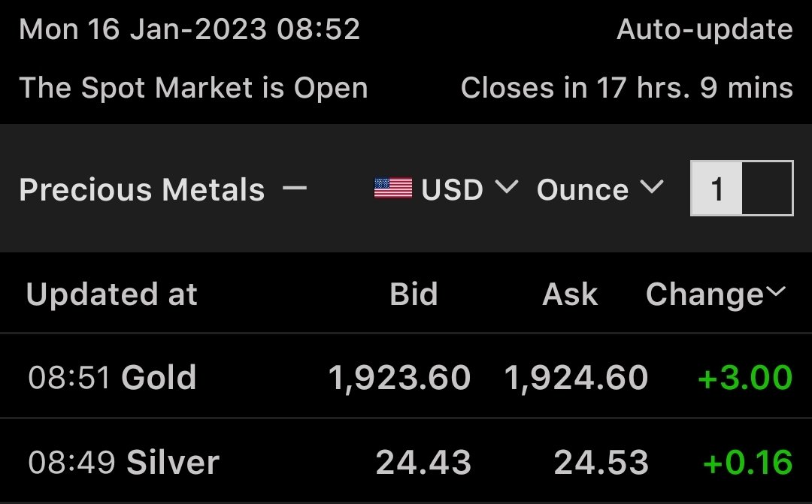Click the Ask column header
Screen dimensions: 812x504
point(570,294)
